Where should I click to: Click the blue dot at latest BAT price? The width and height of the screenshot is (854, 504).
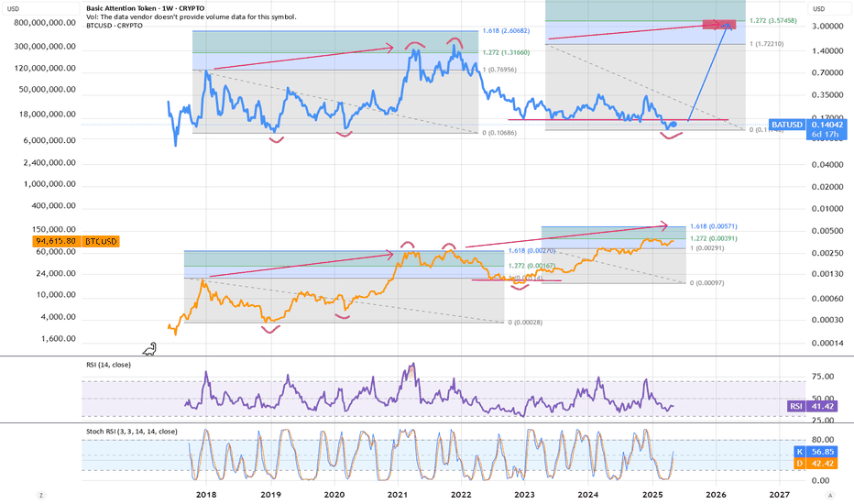(673, 125)
